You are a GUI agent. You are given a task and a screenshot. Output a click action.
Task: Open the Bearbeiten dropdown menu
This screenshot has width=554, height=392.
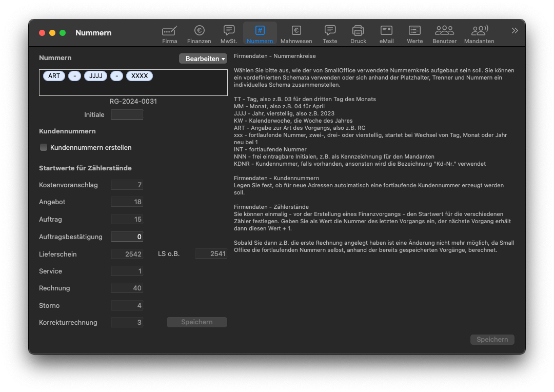tap(203, 58)
